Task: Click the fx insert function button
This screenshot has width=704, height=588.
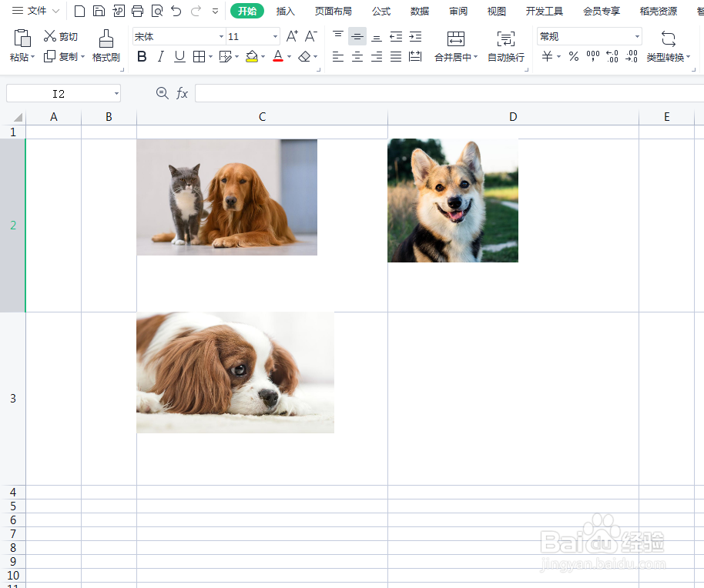Action: pos(182,93)
